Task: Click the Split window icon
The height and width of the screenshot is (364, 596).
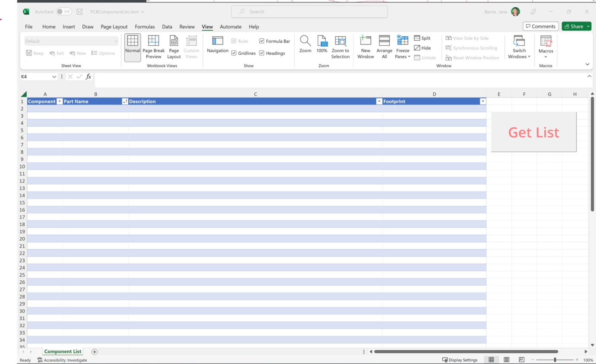Action: click(x=417, y=38)
